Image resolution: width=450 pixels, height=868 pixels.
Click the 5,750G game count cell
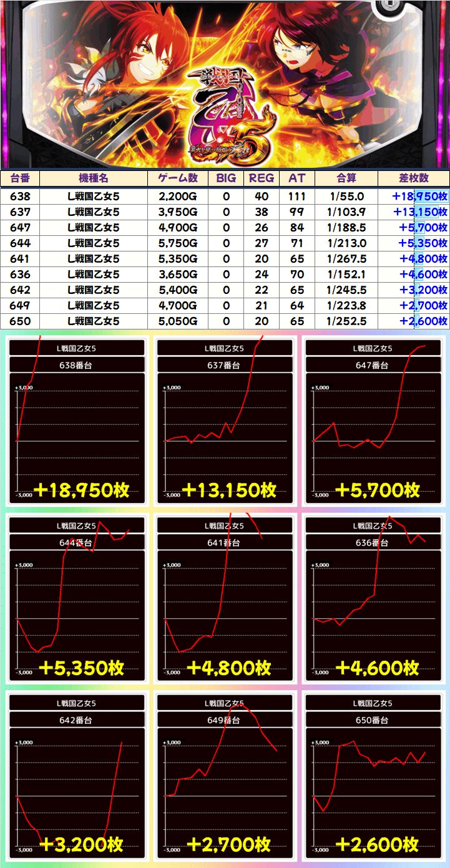(x=179, y=243)
